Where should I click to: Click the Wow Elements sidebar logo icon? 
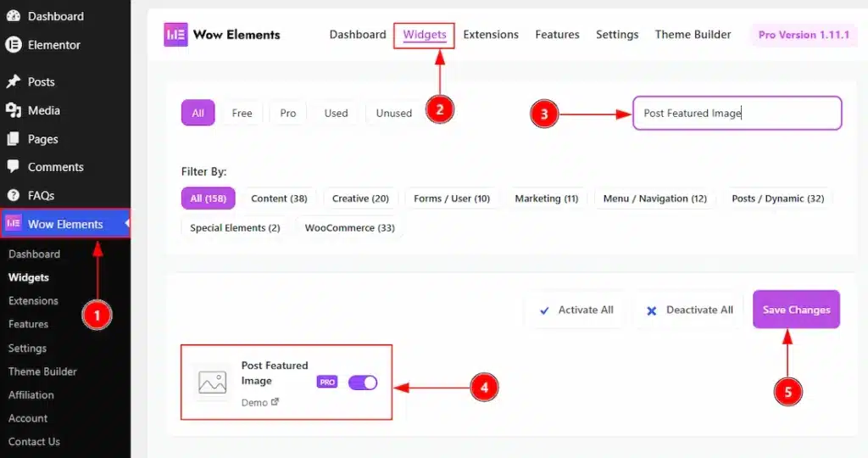pos(14,223)
